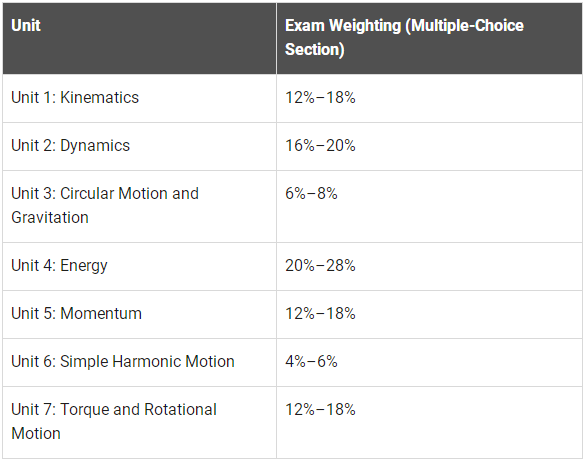Click the 4%–6% weighting value
The height and width of the screenshot is (461, 585).
point(311,361)
